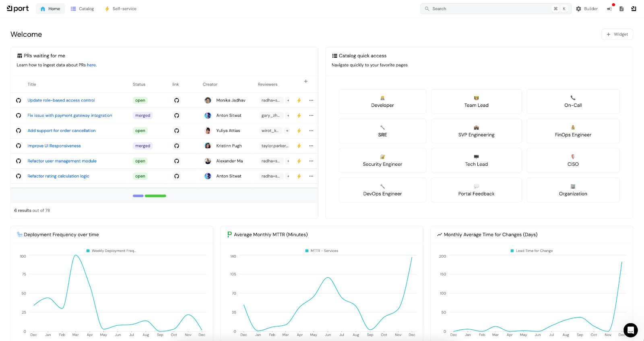Screen dimensions: 644x341
Task: Click Monika Jadhav's avatar
Action: point(208,100)
